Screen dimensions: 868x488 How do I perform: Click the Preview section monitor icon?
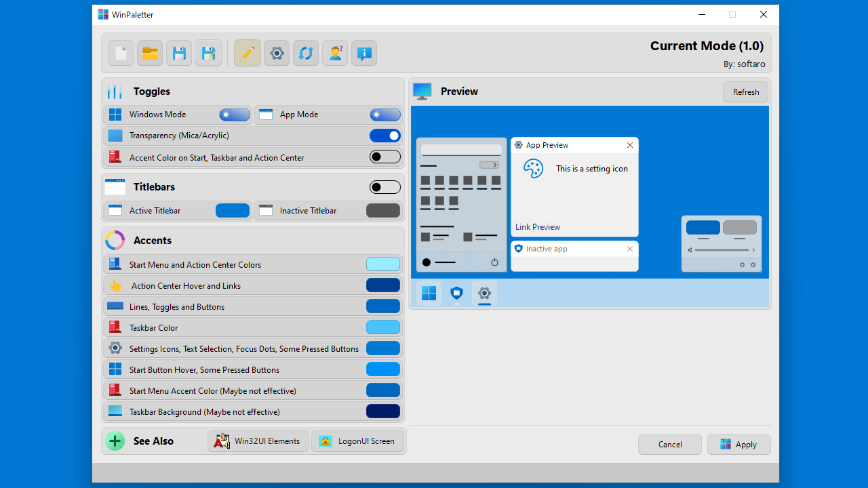pyautogui.click(x=422, y=91)
